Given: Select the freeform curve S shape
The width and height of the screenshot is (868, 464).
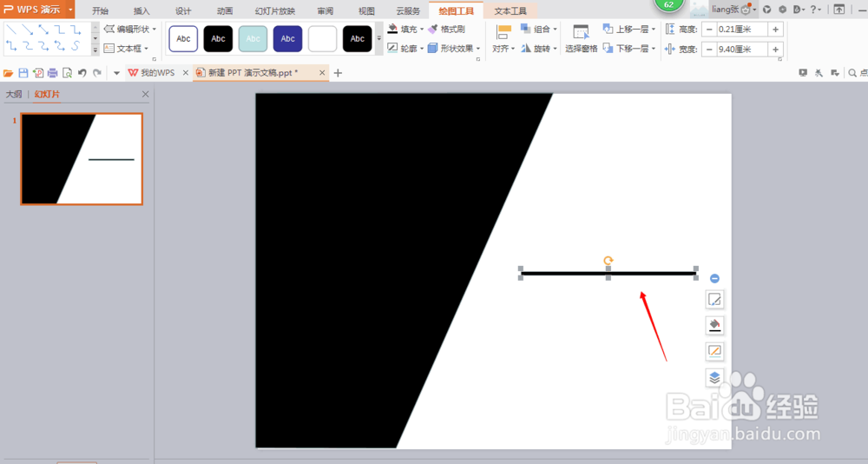Looking at the screenshot, I should click(x=76, y=46).
